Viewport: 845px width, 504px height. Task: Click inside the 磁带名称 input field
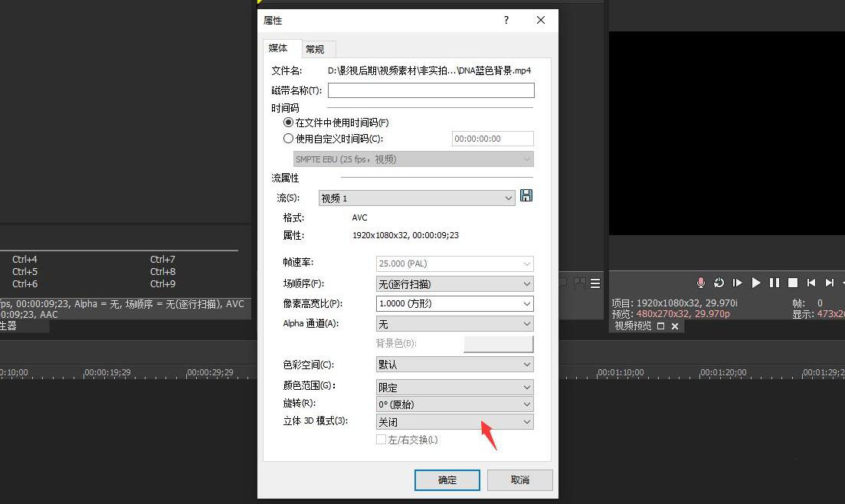click(x=431, y=90)
